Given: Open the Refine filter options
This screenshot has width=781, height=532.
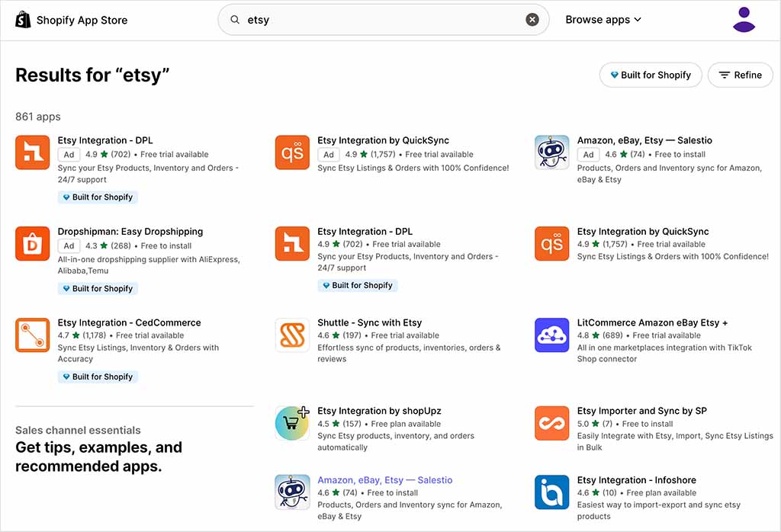Looking at the screenshot, I should [x=740, y=75].
